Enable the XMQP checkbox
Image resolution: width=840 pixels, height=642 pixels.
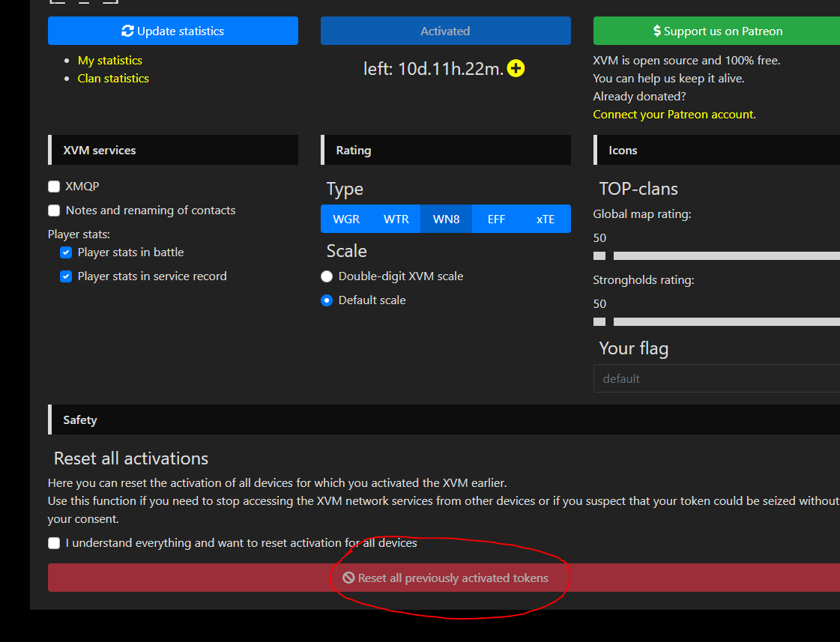pyautogui.click(x=54, y=187)
